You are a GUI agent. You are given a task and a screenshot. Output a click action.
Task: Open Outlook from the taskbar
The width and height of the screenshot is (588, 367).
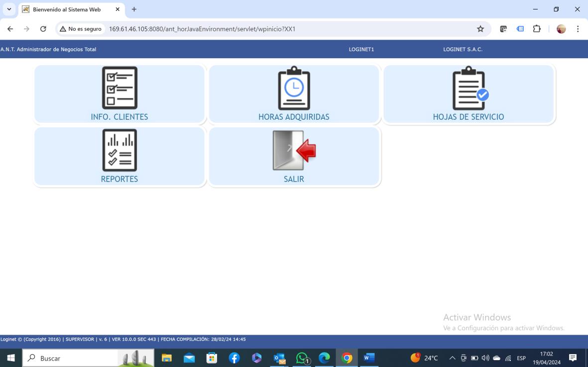pyautogui.click(x=279, y=358)
